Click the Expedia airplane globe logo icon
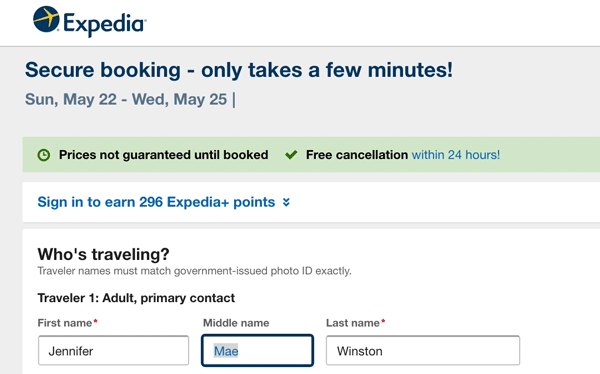Image resolution: width=600 pixels, height=374 pixels. (x=46, y=19)
